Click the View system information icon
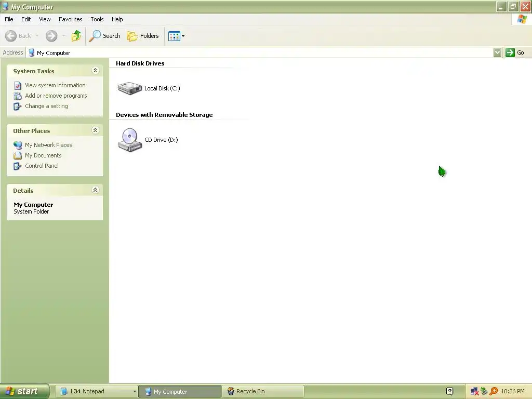This screenshot has height=399, width=532. click(x=18, y=86)
